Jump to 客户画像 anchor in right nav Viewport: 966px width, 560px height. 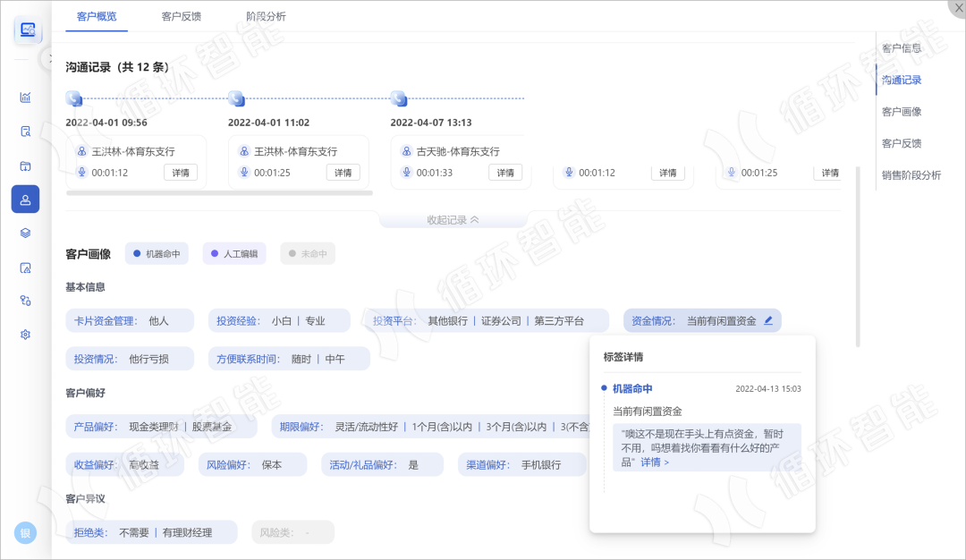click(x=902, y=112)
